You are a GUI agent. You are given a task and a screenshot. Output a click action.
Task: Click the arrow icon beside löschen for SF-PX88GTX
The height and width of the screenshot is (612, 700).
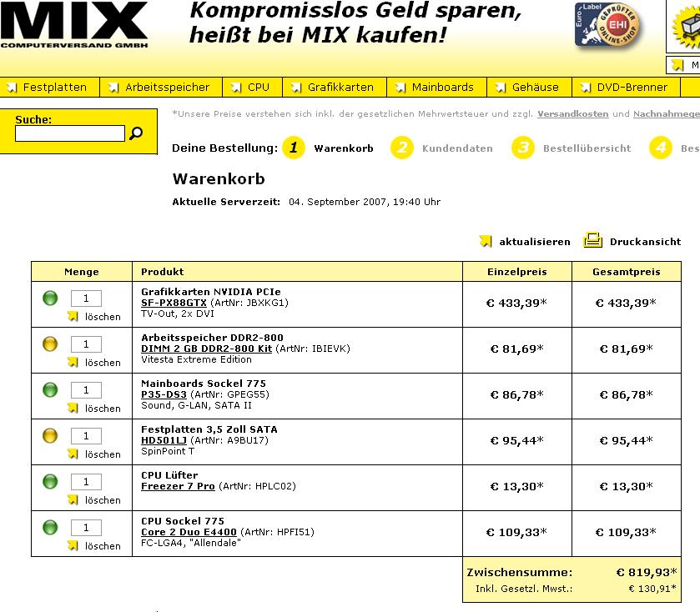pos(73,316)
